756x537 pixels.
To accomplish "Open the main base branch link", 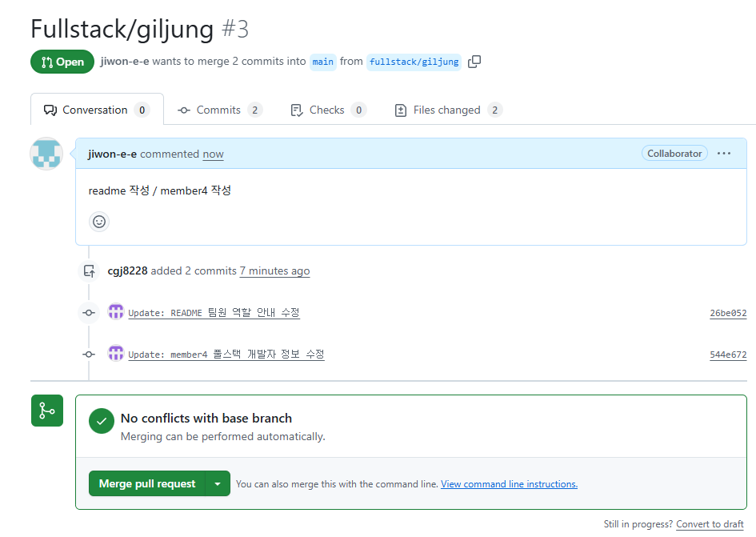I will pos(322,62).
